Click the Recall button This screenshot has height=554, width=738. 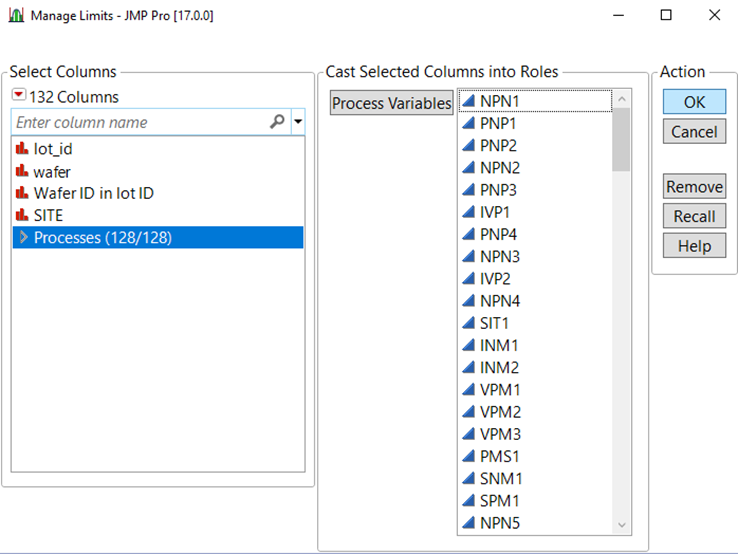[694, 216]
